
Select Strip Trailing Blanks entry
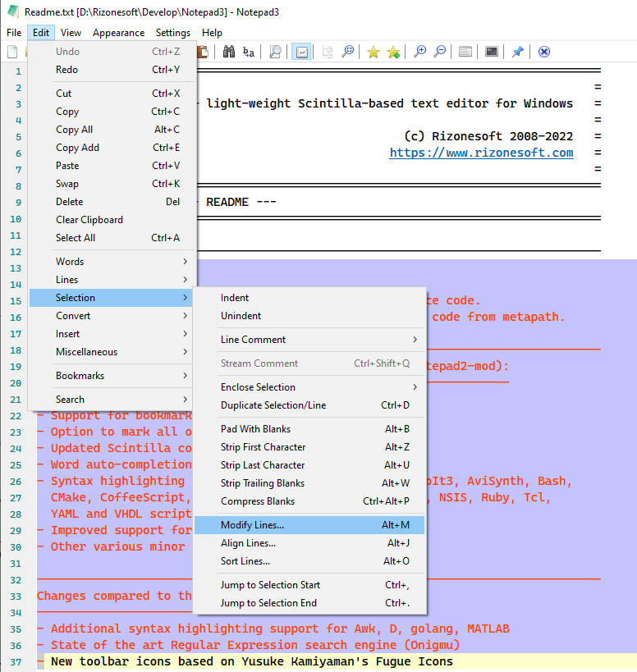pyautogui.click(x=309, y=483)
